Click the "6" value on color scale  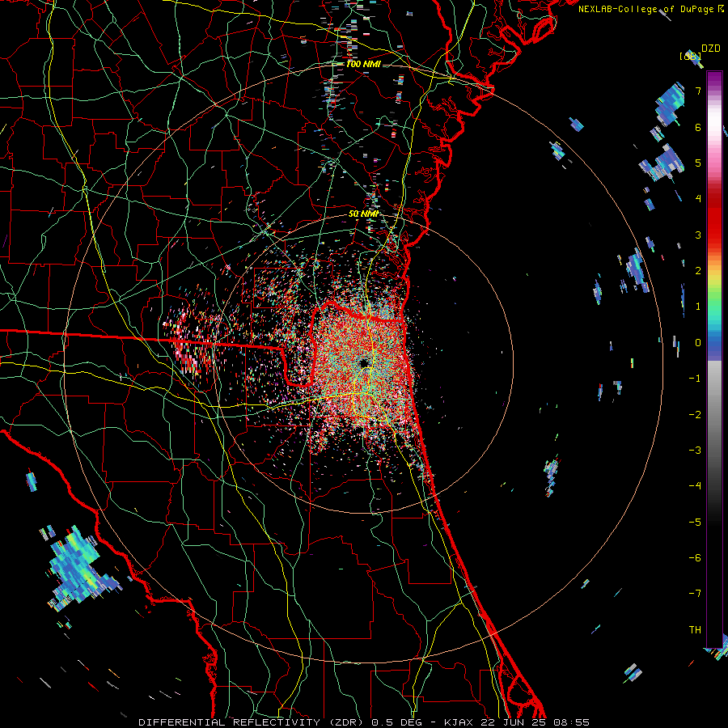(698, 127)
